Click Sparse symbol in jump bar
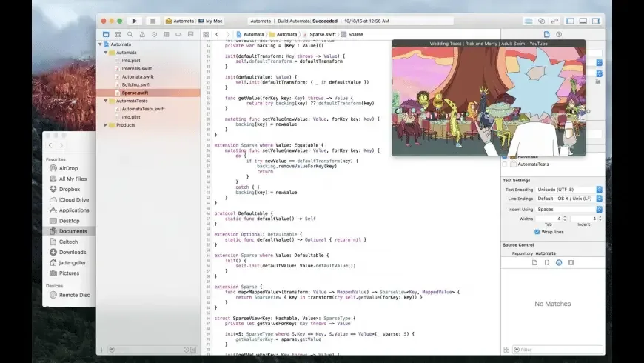This screenshot has width=644, height=363. 352,35
